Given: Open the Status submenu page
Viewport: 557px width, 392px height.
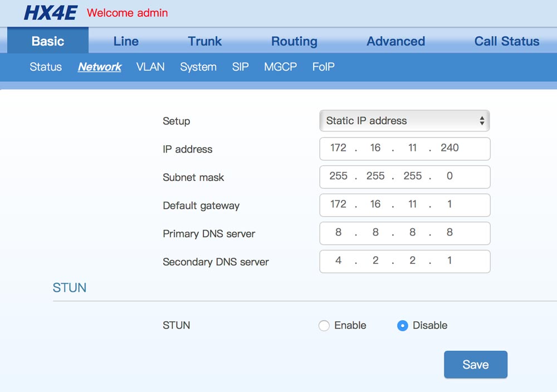Looking at the screenshot, I should (x=46, y=67).
